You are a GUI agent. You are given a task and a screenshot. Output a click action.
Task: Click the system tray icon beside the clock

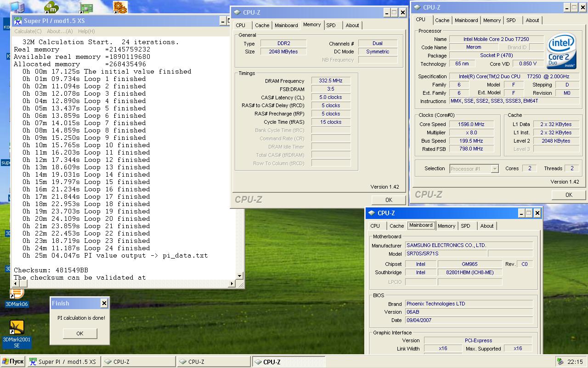coord(560,362)
